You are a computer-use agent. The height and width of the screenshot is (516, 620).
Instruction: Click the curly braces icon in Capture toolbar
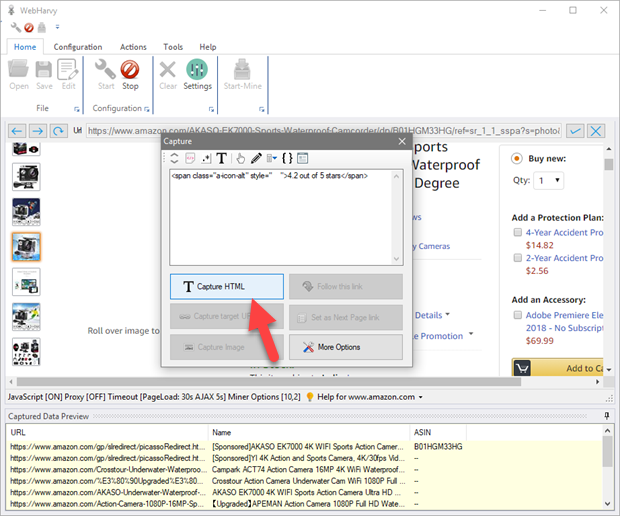287,158
